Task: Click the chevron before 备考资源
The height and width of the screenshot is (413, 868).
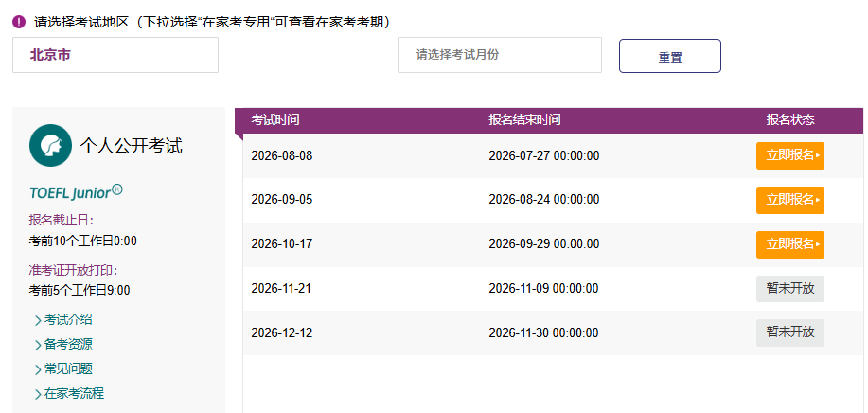Action: 38,345
